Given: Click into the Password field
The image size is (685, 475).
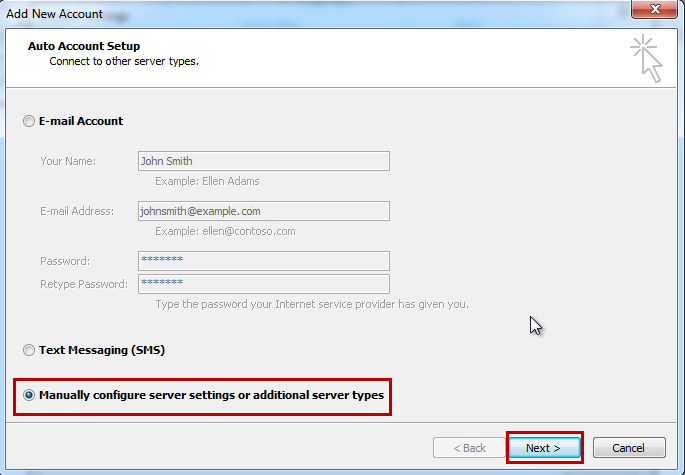Looking at the screenshot, I should [x=263, y=261].
